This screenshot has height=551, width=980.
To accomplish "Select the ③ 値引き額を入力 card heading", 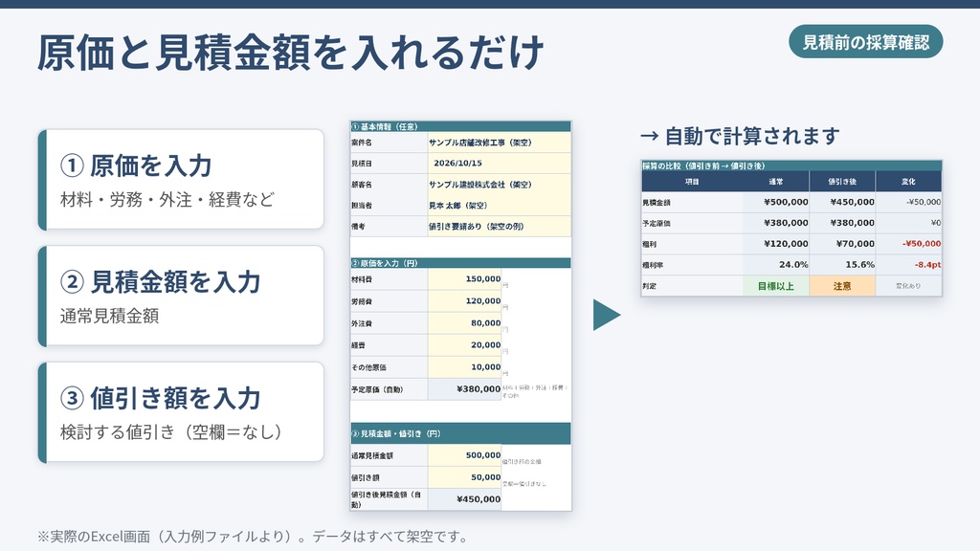I will click(160, 399).
